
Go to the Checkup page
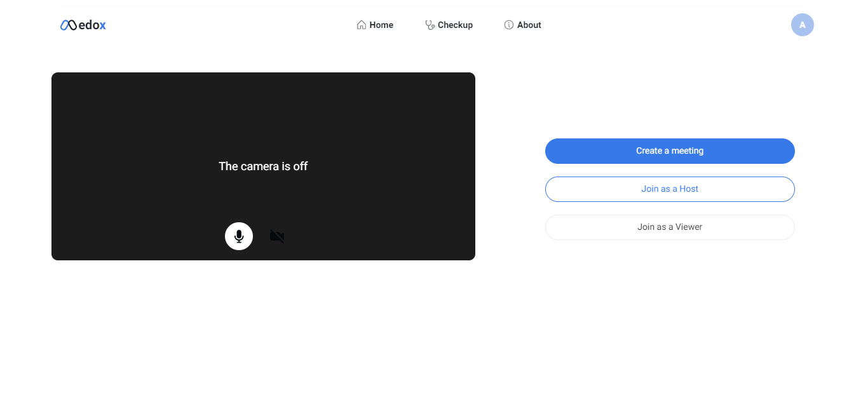pyautogui.click(x=449, y=25)
